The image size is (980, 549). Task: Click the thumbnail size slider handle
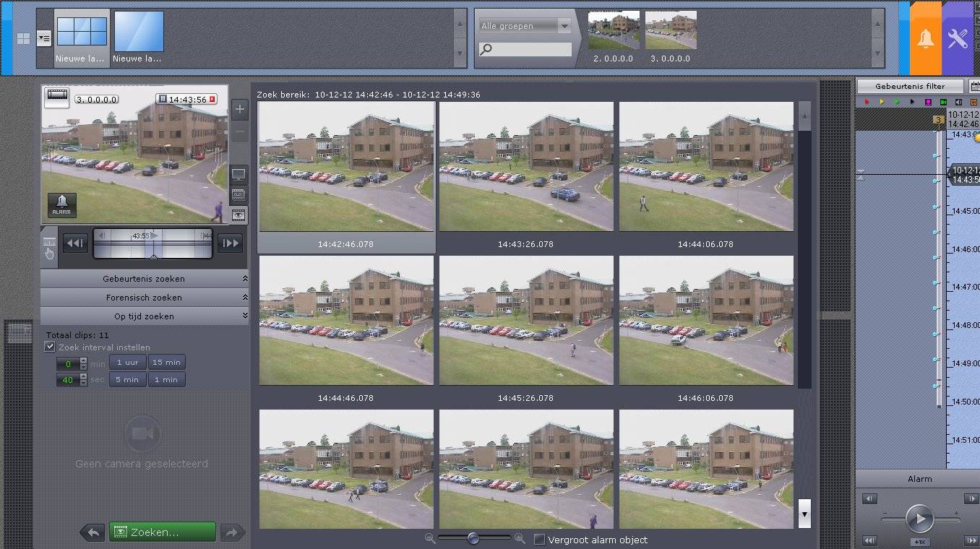(x=473, y=538)
